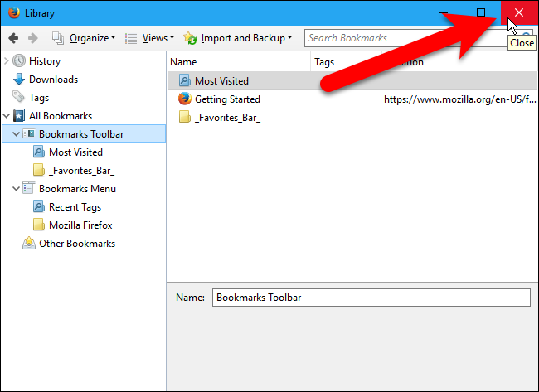Collapse the Bookmarks Menu tree node
The height and width of the screenshot is (392, 539).
(x=16, y=189)
